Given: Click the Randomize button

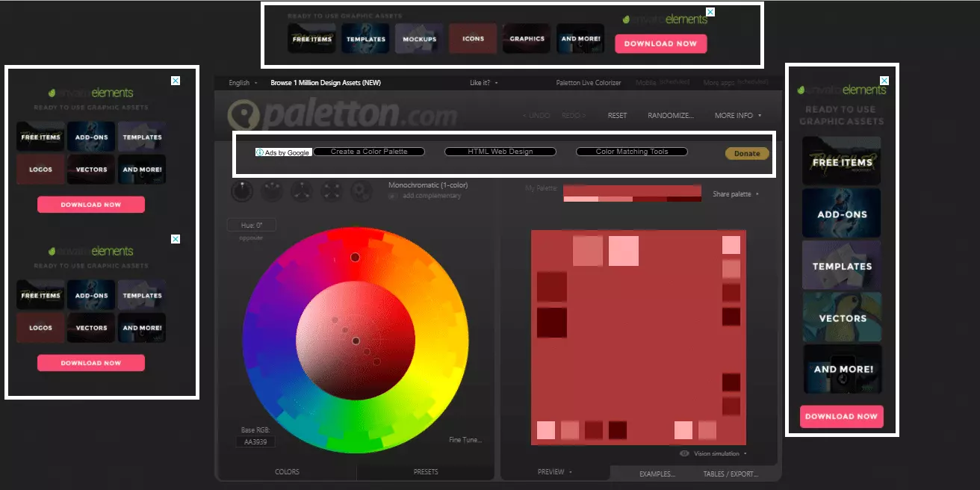Looking at the screenshot, I should pyautogui.click(x=671, y=116).
